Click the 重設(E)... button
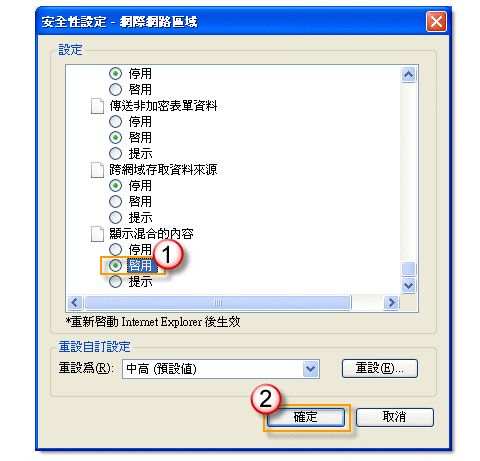480x461 pixels. coord(380,368)
